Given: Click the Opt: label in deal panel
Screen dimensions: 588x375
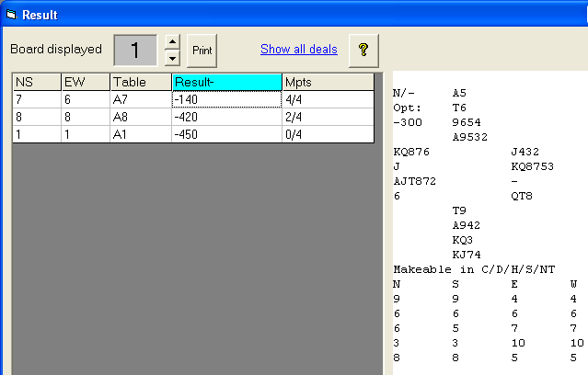Looking at the screenshot, I should coord(408,108).
